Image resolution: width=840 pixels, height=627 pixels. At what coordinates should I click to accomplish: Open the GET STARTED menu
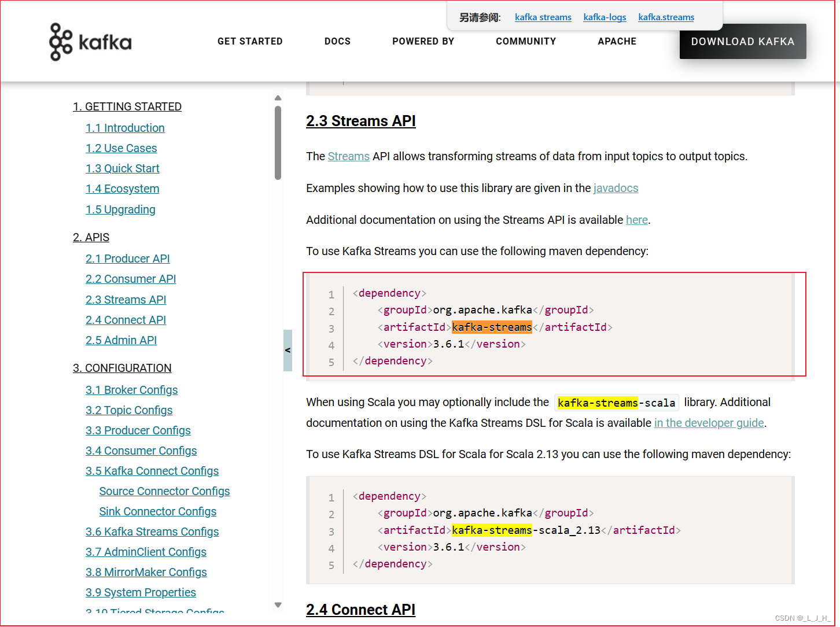250,42
